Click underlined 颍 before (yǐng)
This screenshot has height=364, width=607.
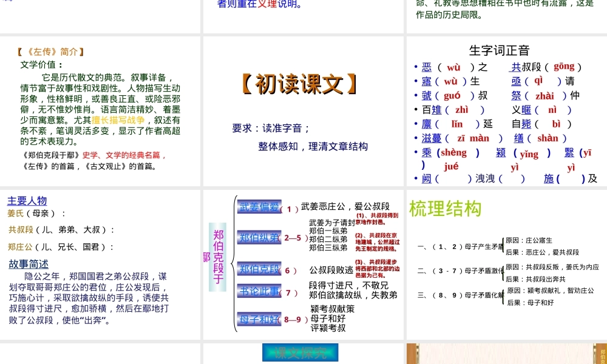tap(501, 153)
